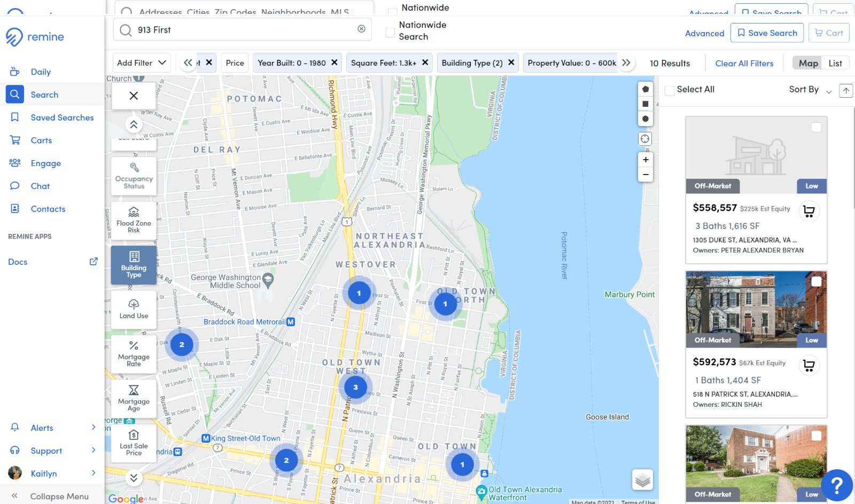Remove the Year Built filter
Screen dimensions: 855x504
[335, 62]
